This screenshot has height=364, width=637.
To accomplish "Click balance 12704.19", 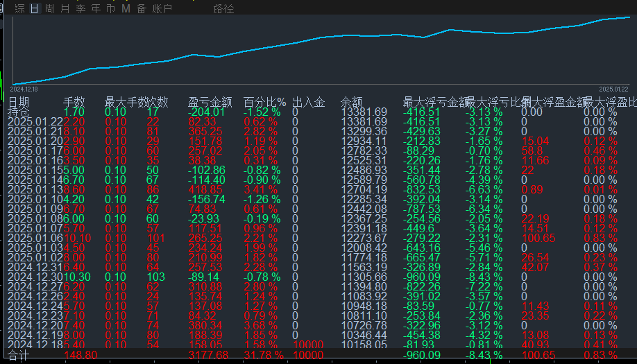I will pos(364,189).
